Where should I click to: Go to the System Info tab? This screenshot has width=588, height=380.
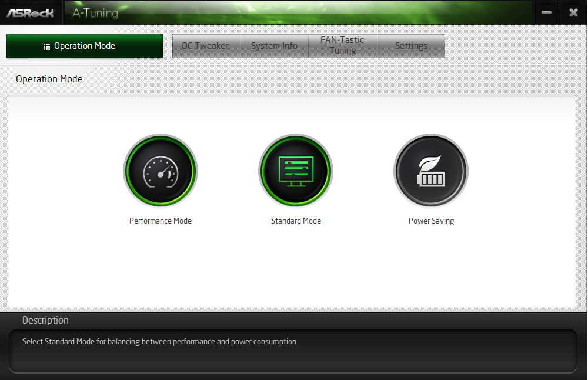274,46
